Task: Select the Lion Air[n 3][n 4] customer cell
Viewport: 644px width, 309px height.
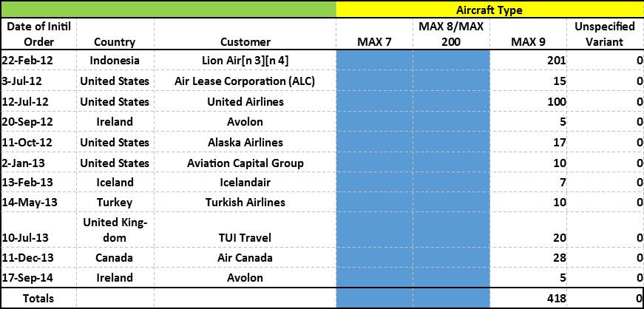Action: click(245, 61)
